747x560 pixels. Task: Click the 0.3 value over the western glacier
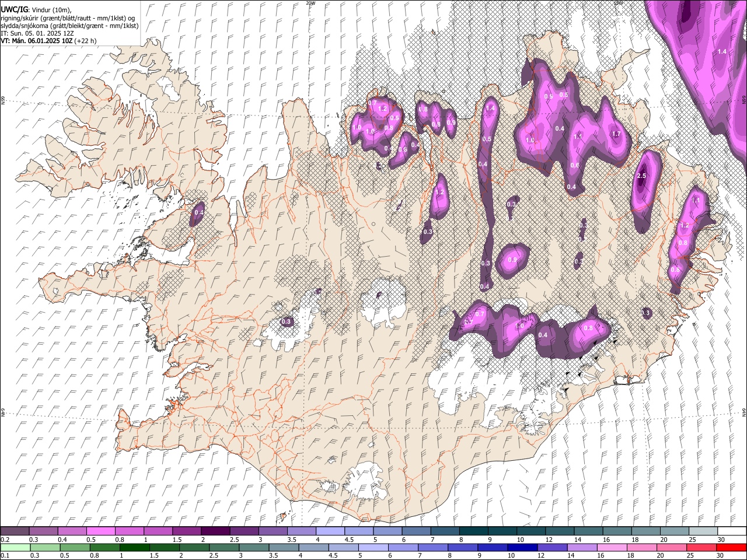(x=286, y=321)
